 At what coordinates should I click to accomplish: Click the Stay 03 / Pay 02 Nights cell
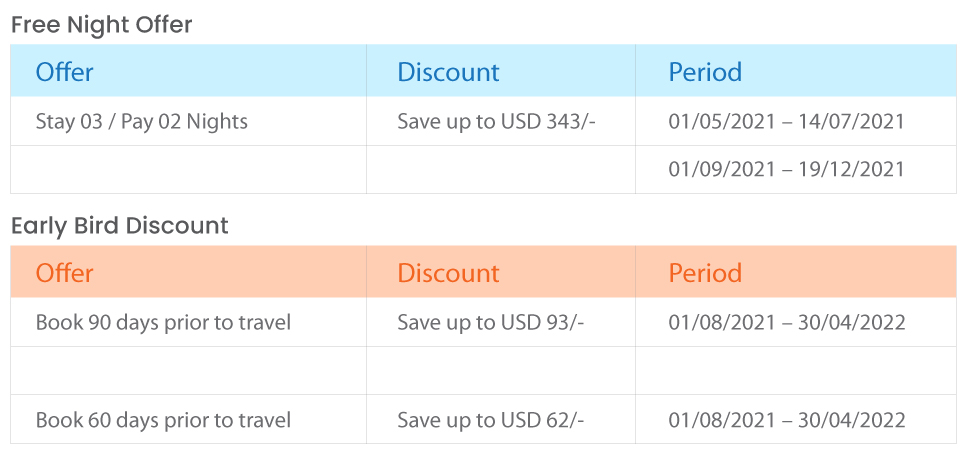(x=141, y=121)
